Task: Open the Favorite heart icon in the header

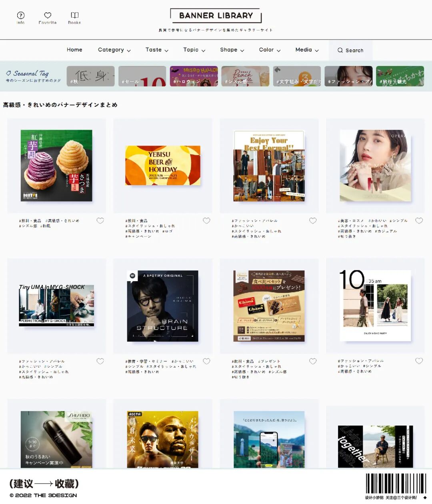Action: (x=48, y=16)
